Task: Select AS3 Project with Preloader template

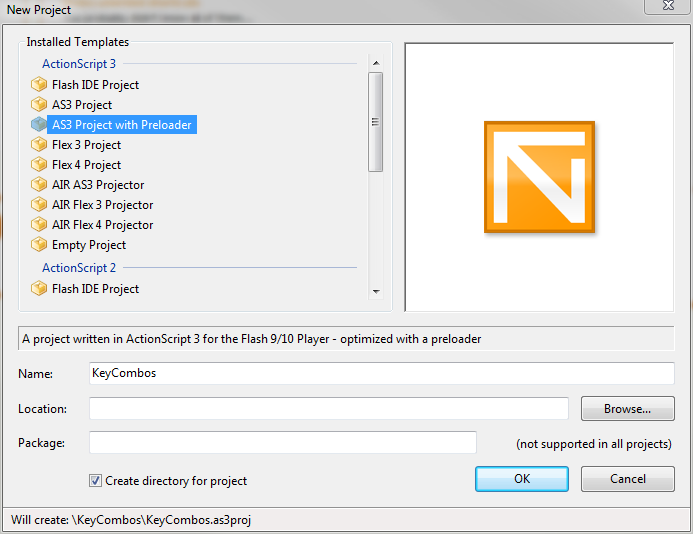Action: click(x=122, y=125)
